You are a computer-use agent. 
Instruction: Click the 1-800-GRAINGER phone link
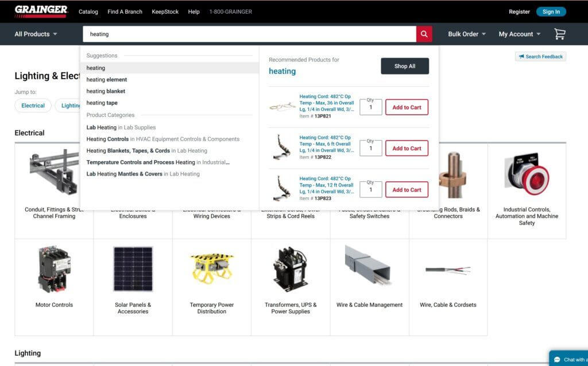[231, 11]
